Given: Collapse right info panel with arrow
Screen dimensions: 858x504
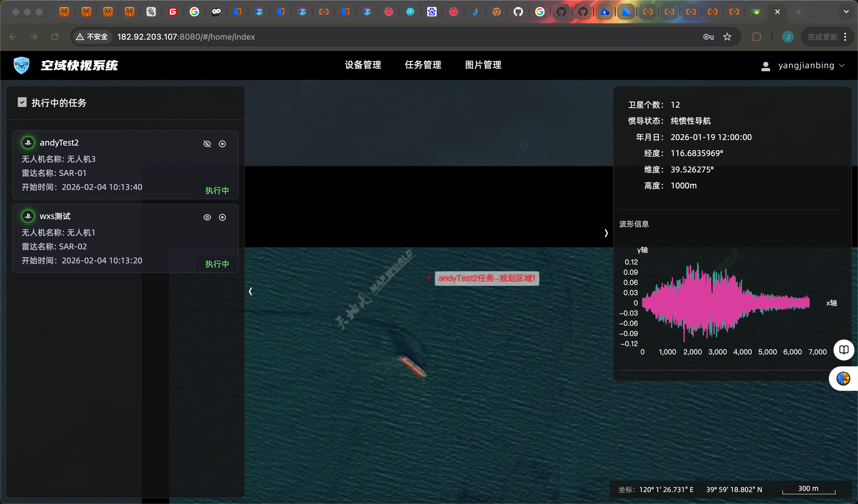Looking at the screenshot, I should 606,233.
